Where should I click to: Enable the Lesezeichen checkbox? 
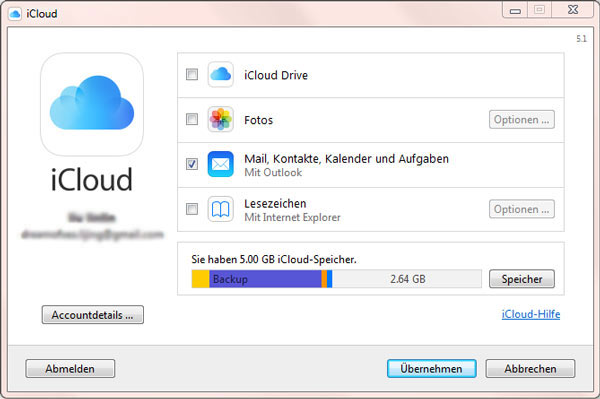coord(192,209)
